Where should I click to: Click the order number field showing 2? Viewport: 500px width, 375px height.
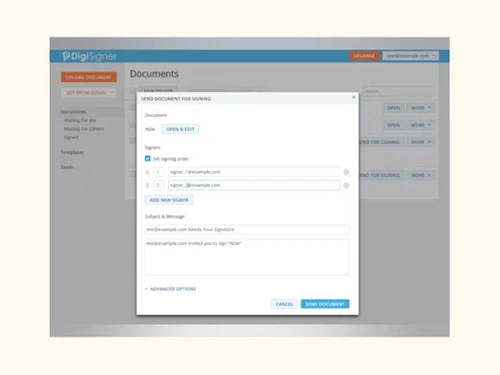click(158, 185)
